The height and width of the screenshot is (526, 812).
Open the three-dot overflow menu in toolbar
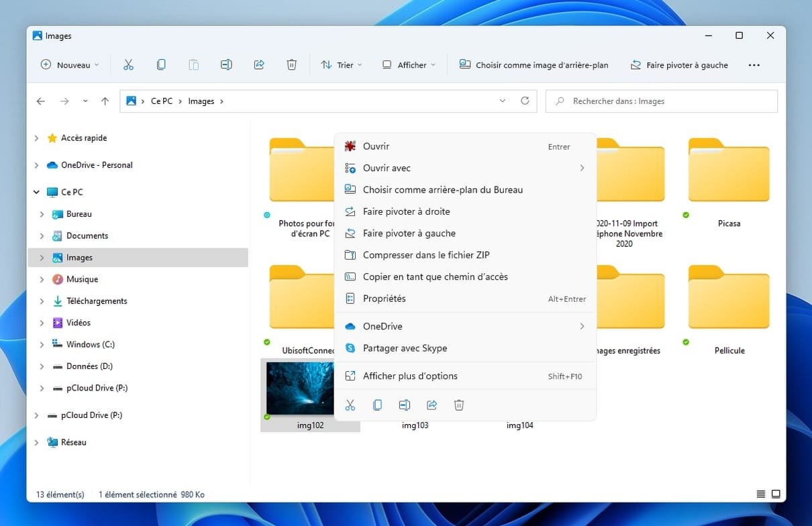point(754,65)
